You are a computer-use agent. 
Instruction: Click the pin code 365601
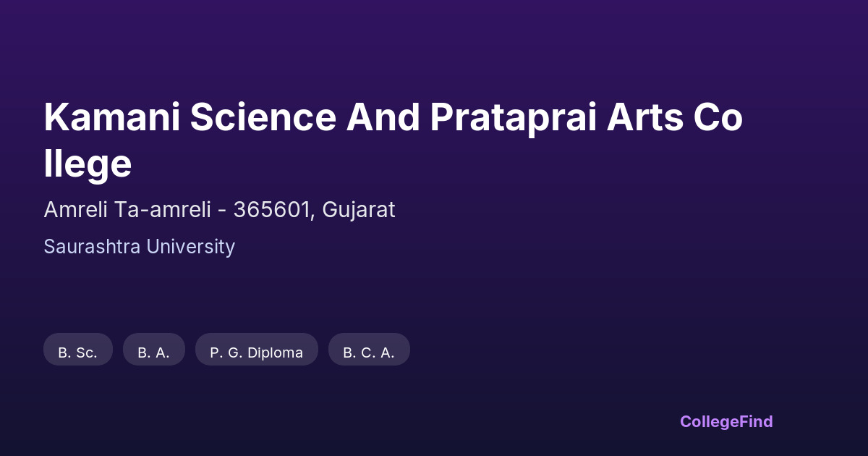point(272,210)
